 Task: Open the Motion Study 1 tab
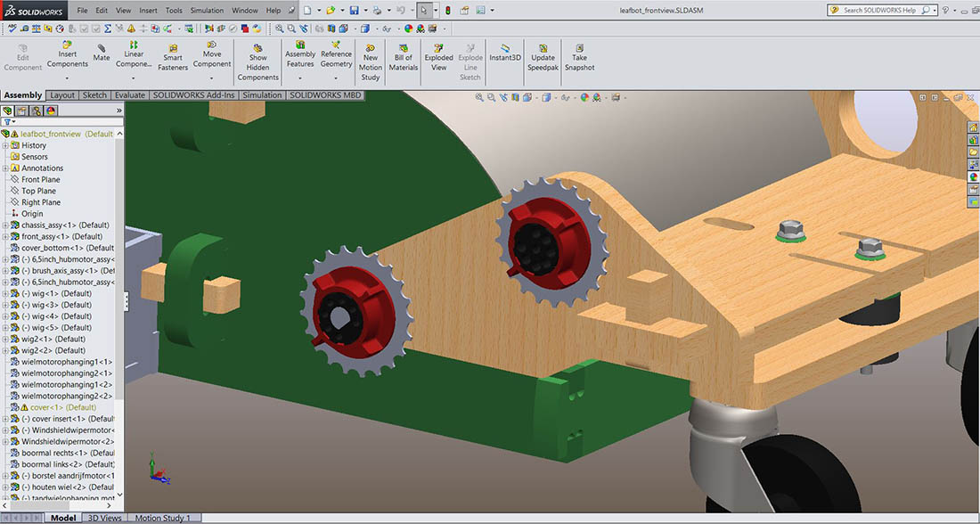163,518
